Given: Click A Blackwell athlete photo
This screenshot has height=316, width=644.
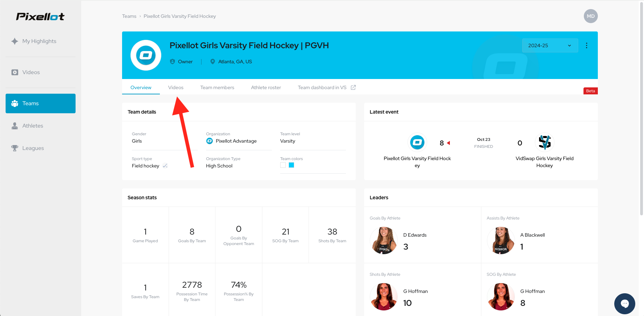Looking at the screenshot, I should tap(501, 240).
